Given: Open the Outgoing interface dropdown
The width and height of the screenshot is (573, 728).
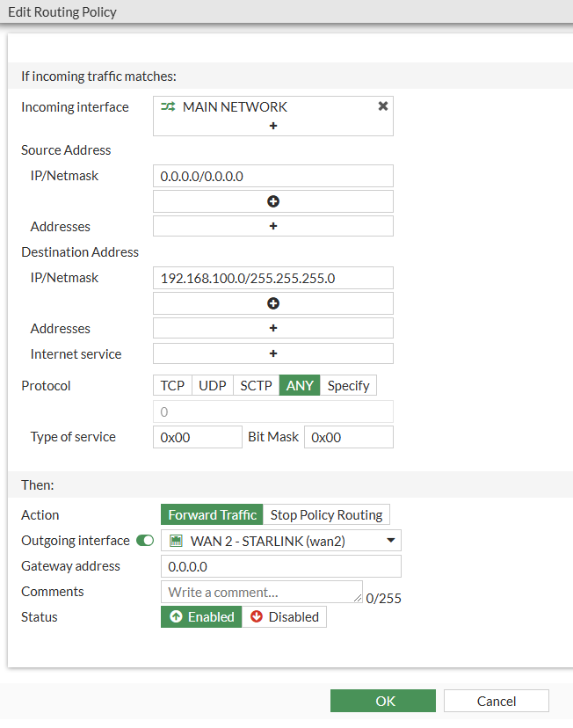Looking at the screenshot, I should pos(281,541).
